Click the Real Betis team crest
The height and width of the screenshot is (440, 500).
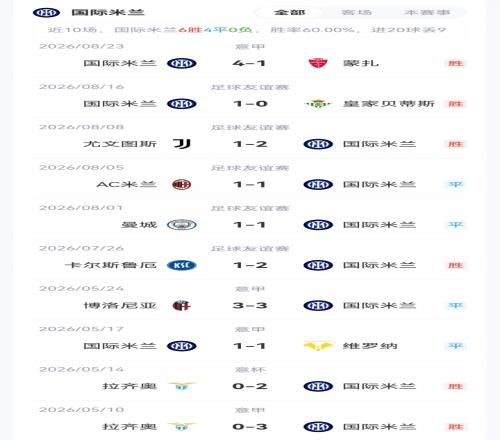pos(318,104)
